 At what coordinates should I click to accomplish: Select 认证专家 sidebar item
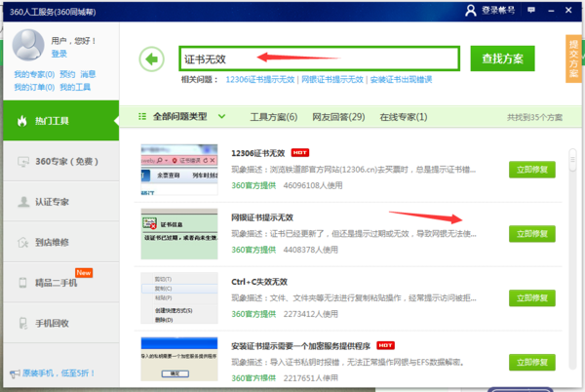[x=58, y=202]
